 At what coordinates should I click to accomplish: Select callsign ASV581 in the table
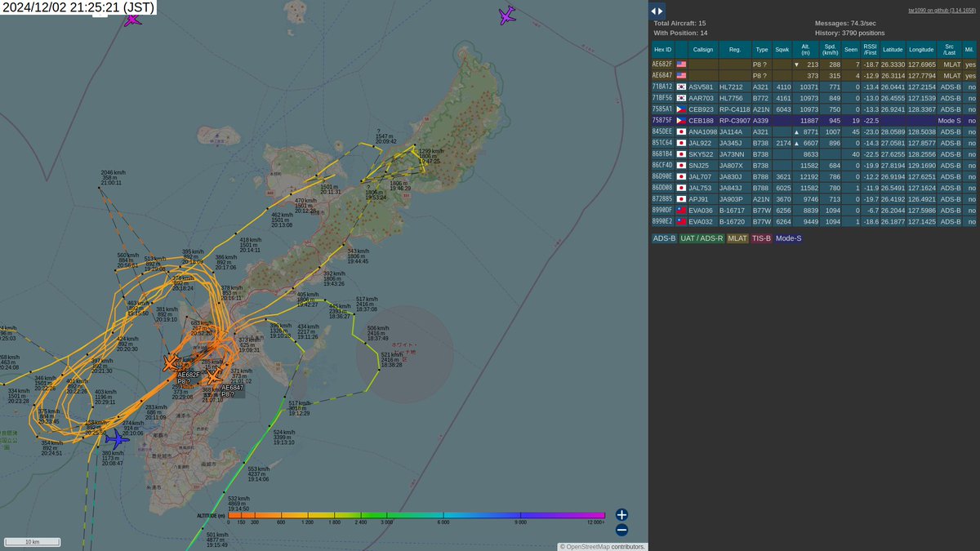[x=701, y=87]
